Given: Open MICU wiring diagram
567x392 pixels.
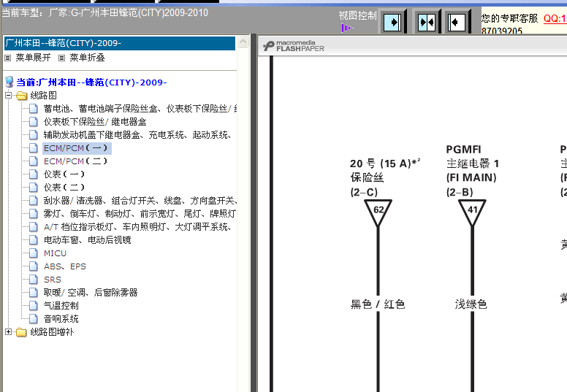Looking at the screenshot, I should click(x=55, y=253).
